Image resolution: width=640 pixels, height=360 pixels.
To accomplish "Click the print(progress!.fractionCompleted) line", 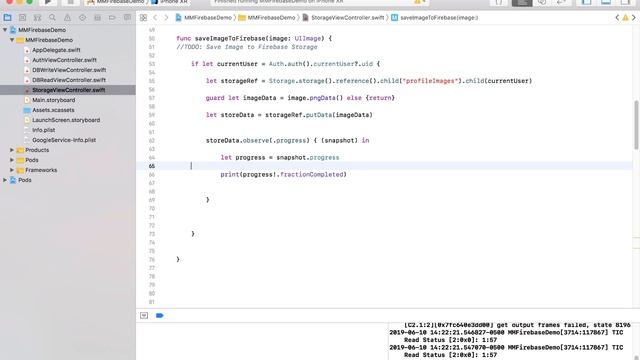I will [283, 174].
